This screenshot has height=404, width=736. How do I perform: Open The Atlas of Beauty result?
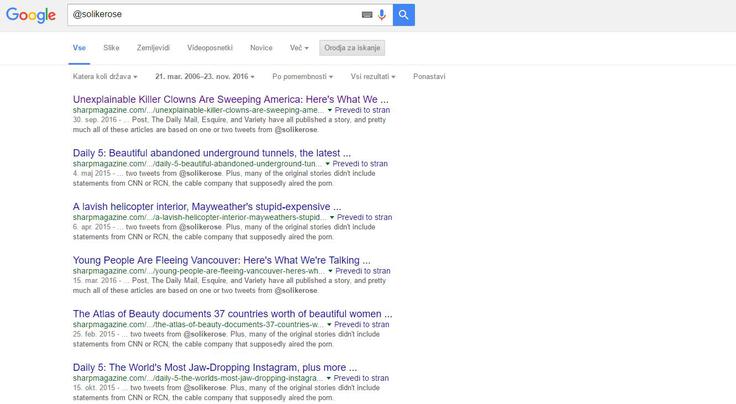pyautogui.click(x=232, y=313)
